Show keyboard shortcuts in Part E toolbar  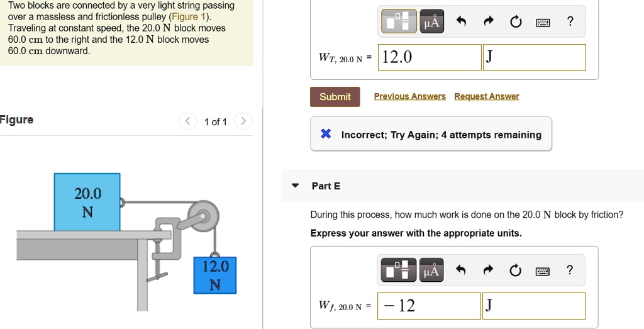[543, 270]
